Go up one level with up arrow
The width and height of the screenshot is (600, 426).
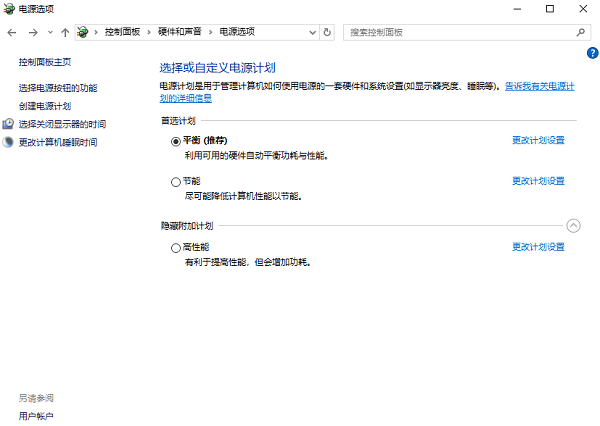click(65, 33)
